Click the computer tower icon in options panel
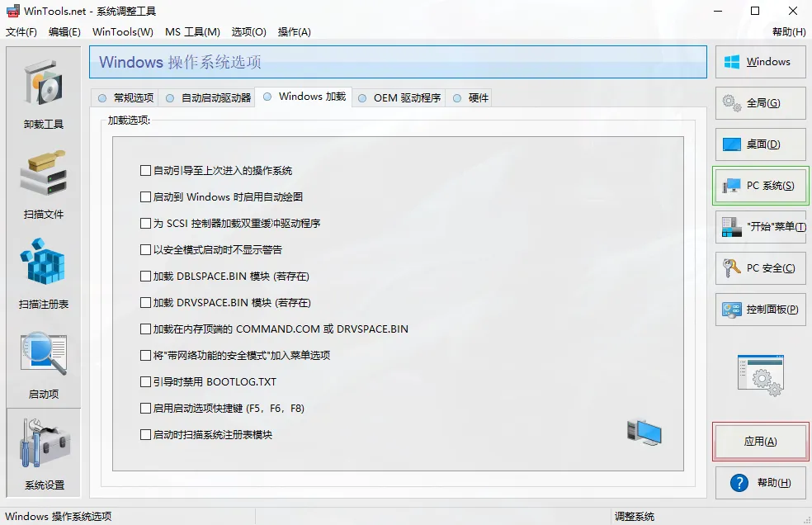 click(x=644, y=433)
